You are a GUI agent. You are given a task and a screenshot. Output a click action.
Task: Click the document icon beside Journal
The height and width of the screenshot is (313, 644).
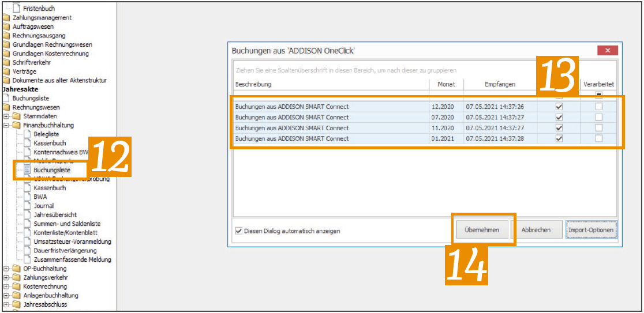(28, 206)
